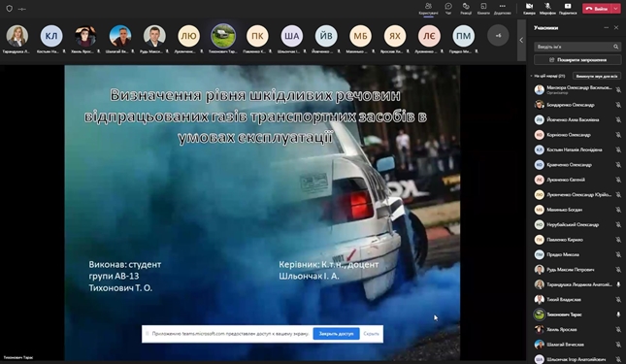
Task: Click the shield icon at top left
Action: 9,9
